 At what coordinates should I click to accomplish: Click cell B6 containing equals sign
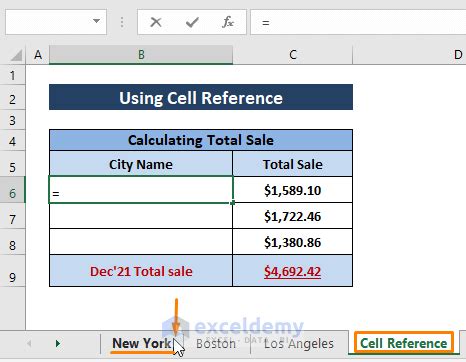[x=141, y=190]
